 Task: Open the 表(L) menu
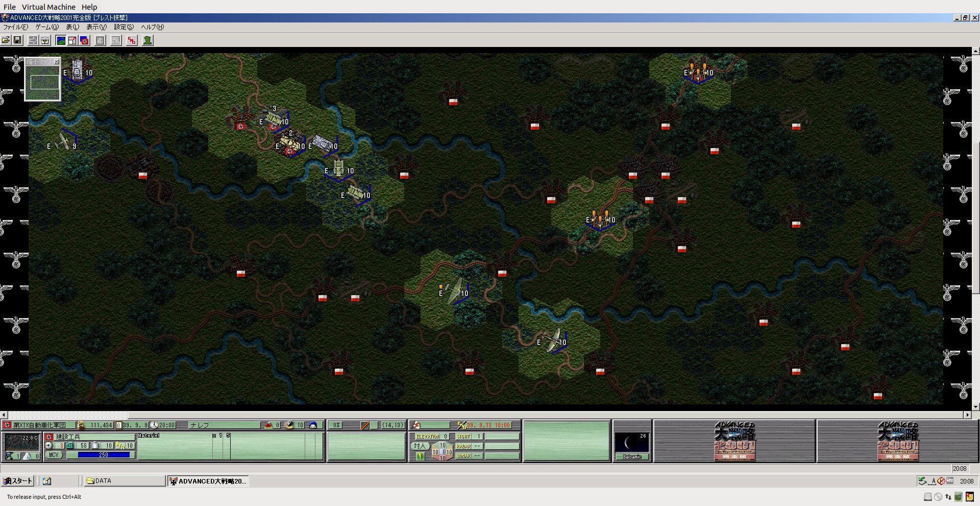point(72,27)
